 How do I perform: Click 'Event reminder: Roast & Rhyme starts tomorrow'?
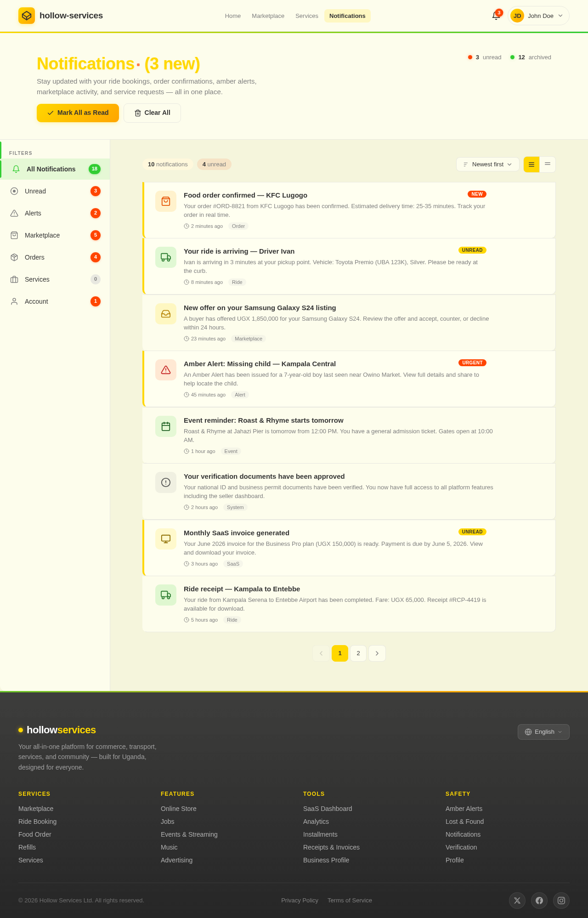click(x=264, y=420)
